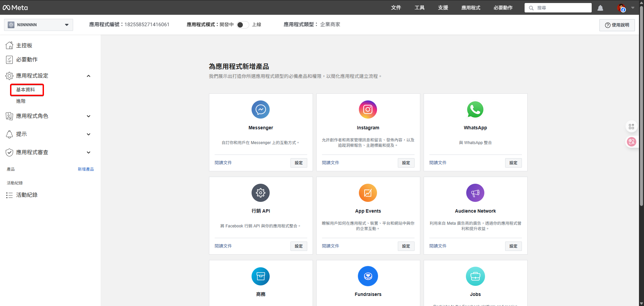This screenshot has height=306, width=644.
Task: Click the 使用說明 help button
Action: (x=617, y=25)
